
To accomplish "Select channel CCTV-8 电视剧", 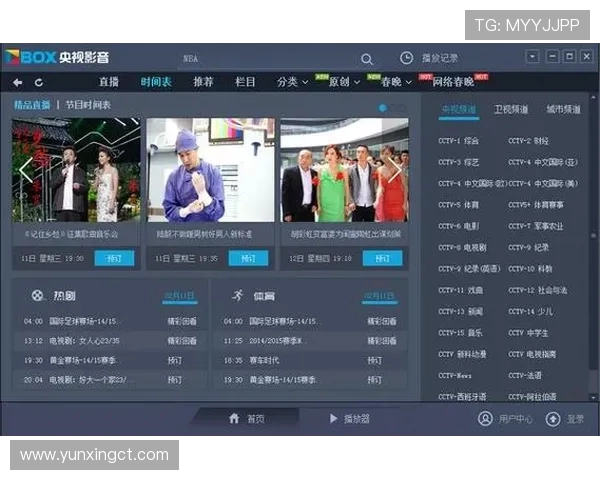I will 462,248.
